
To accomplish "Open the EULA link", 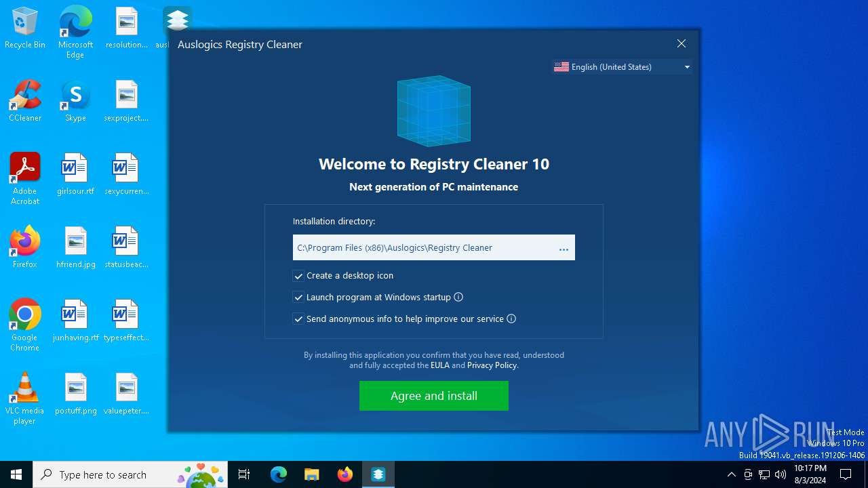I will pyautogui.click(x=440, y=365).
